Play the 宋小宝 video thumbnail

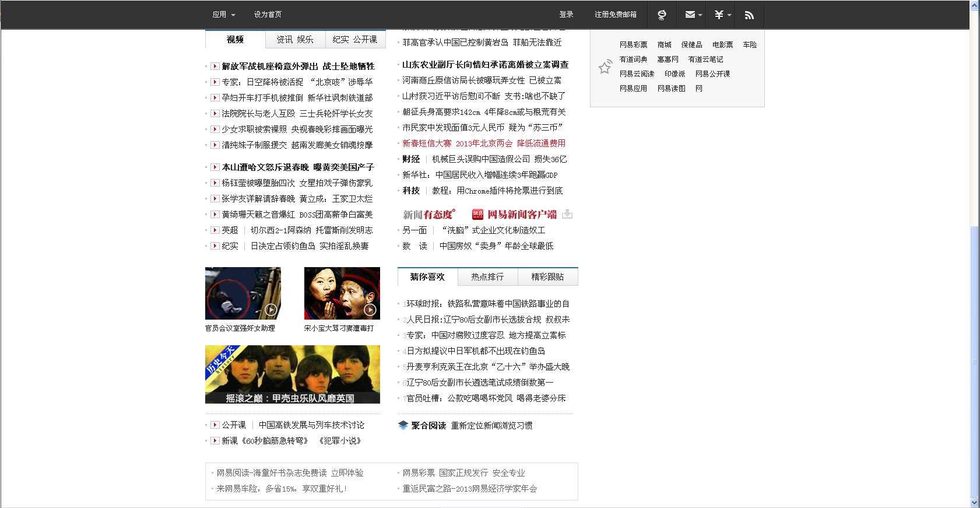tap(342, 293)
